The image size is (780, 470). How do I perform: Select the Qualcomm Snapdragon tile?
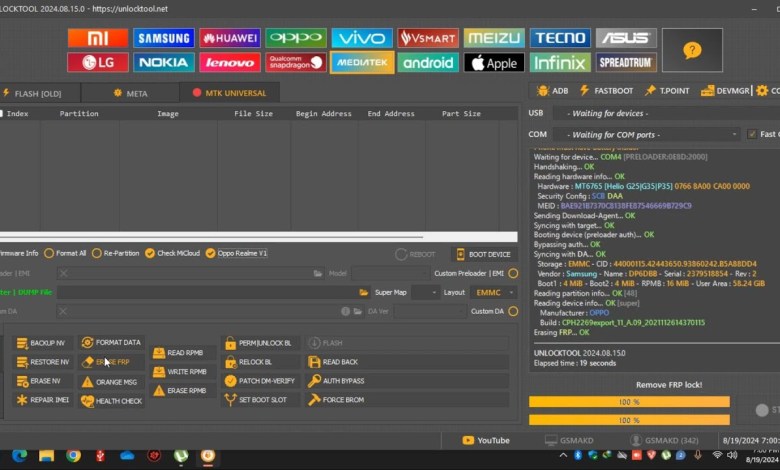pyautogui.click(x=296, y=62)
